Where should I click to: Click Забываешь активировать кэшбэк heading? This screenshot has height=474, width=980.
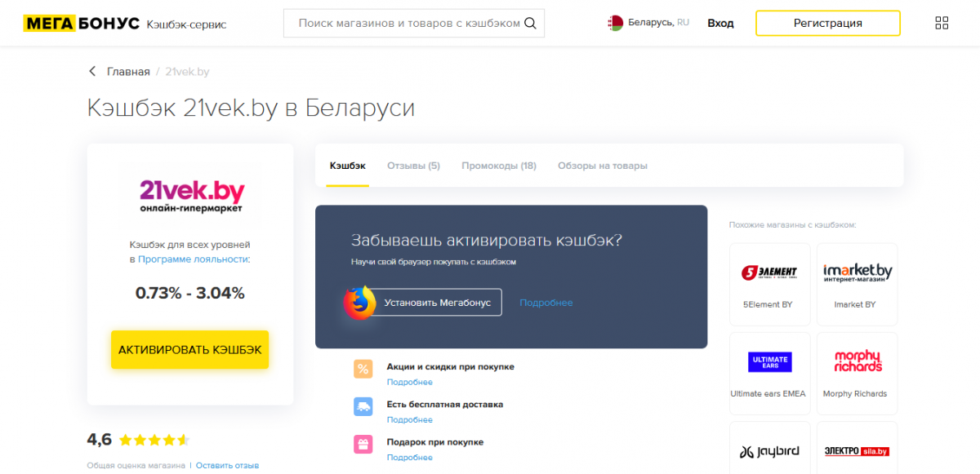click(487, 241)
